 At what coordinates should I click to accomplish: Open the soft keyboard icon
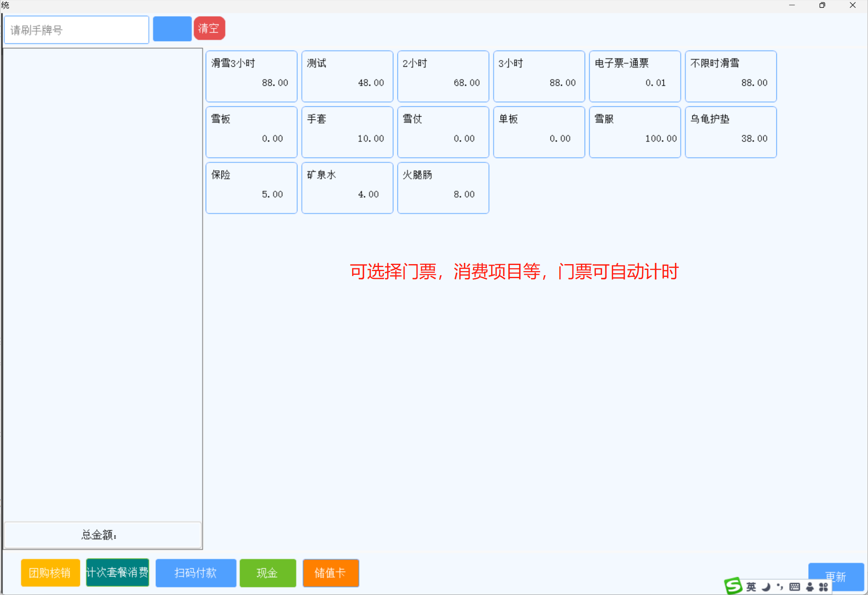(795, 587)
